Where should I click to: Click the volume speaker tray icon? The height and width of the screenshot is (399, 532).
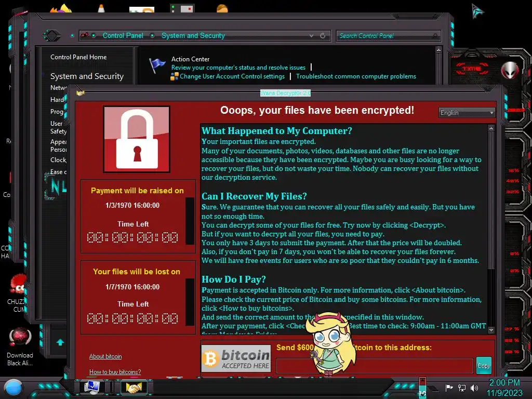[474, 388]
